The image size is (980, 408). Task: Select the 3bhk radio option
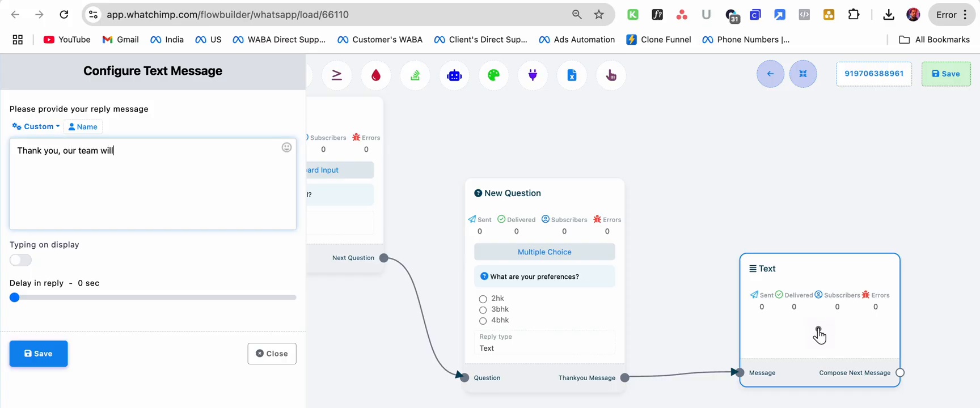coord(483,310)
